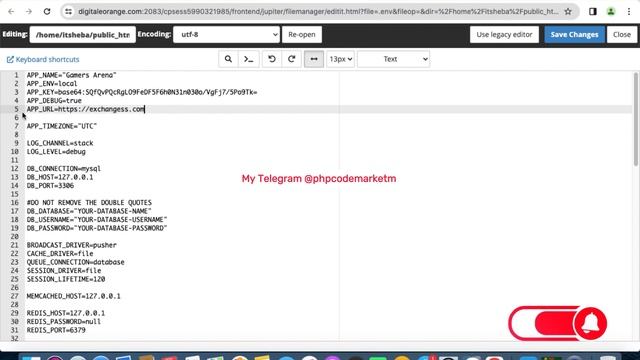The image size is (640, 360).
Task: Click the APP_TIMEZONE="UTC" line
Action: coord(62,126)
